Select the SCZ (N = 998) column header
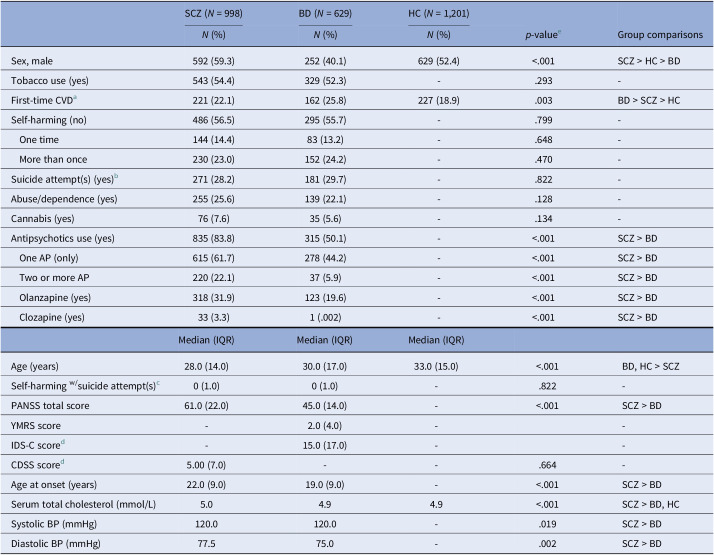 point(214,13)
